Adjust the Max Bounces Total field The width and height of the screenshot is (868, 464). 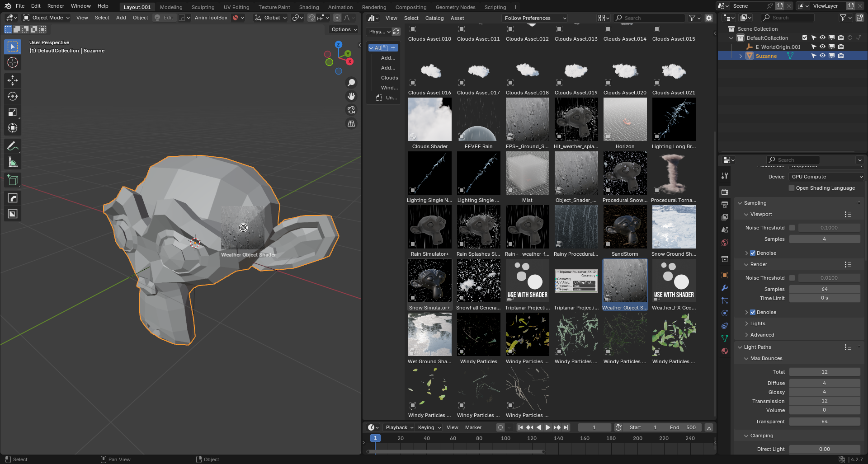[x=825, y=372]
